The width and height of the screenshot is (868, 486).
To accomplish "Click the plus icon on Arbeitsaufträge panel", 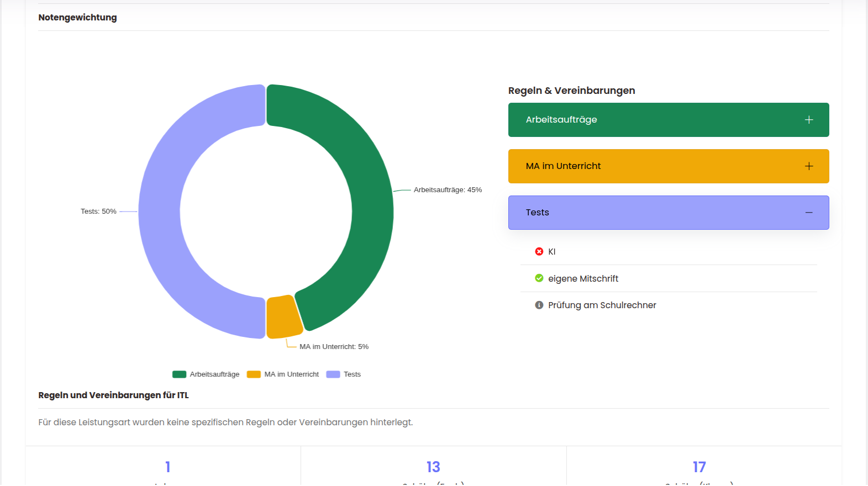I will tap(809, 120).
